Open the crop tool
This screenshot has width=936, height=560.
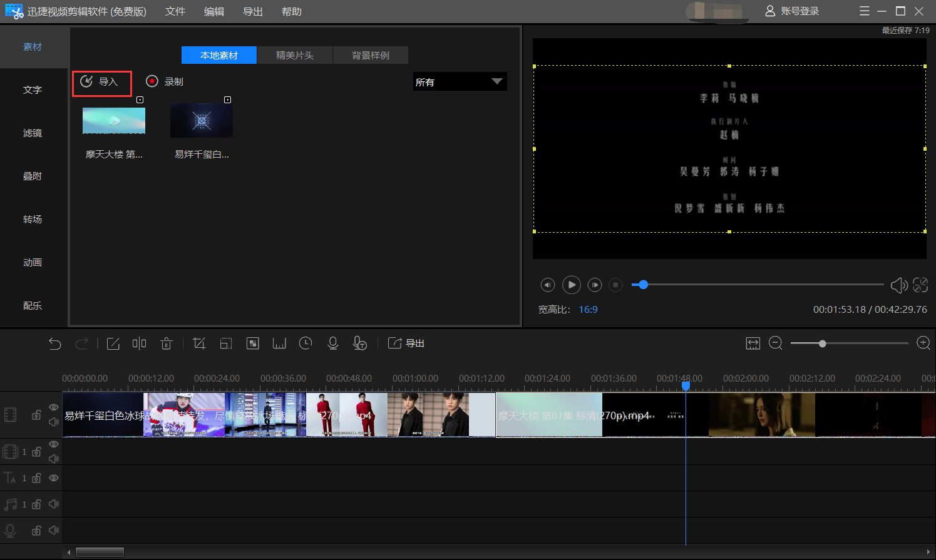point(199,344)
